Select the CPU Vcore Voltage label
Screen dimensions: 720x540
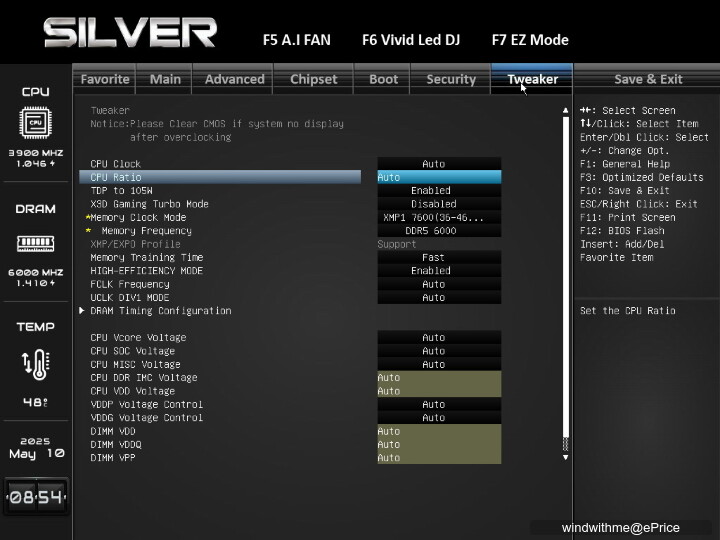138,338
